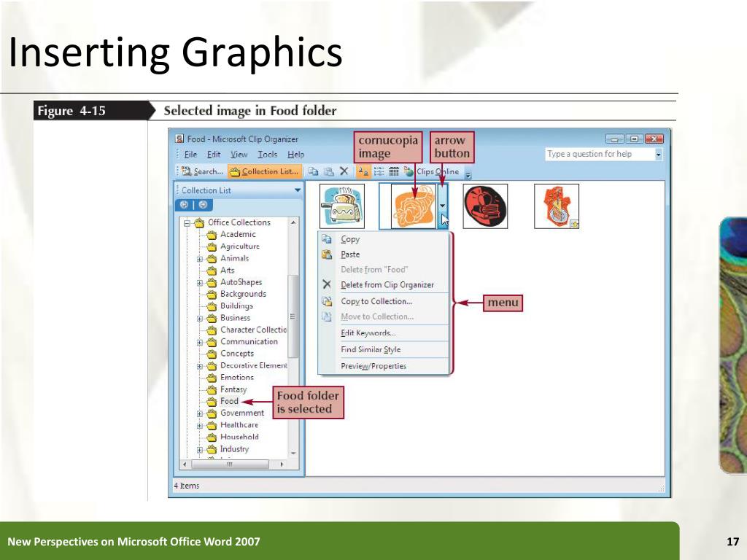The height and width of the screenshot is (560, 747).
Task: Select the Fantasy folder
Action: 228,389
